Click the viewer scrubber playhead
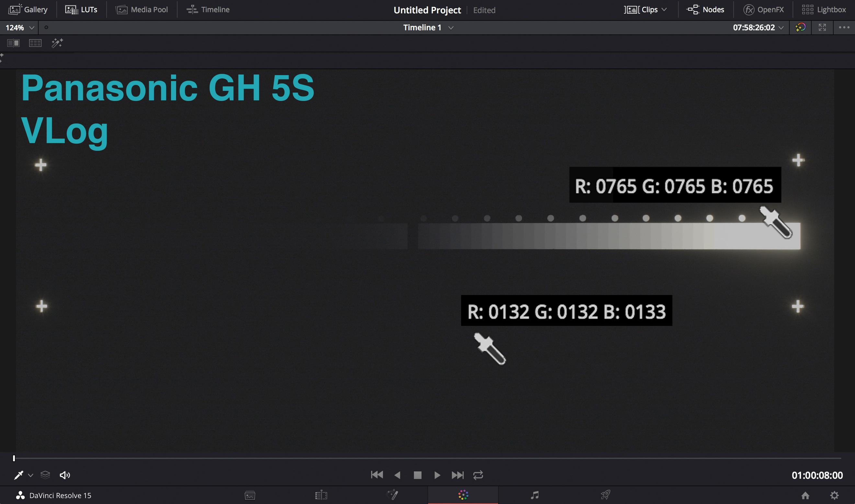The width and height of the screenshot is (855, 504). (x=14, y=458)
